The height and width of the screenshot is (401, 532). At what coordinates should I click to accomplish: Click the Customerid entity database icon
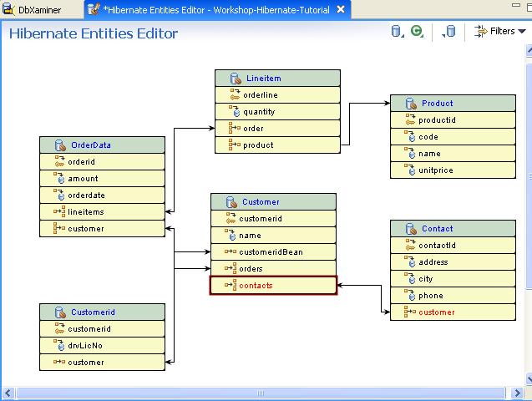(60, 312)
